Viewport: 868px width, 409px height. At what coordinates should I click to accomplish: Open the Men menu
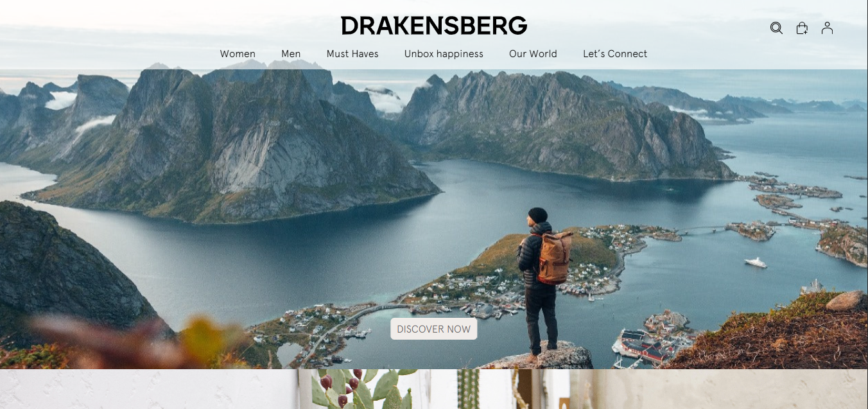point(291,54)
